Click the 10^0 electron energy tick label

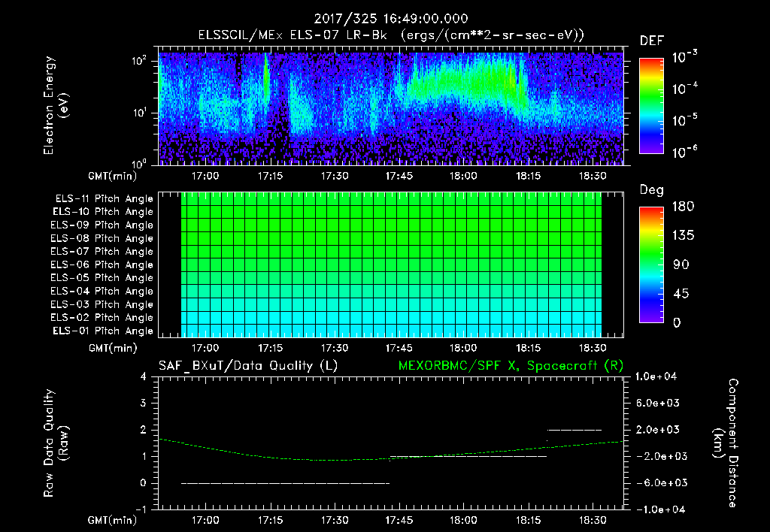139,163
